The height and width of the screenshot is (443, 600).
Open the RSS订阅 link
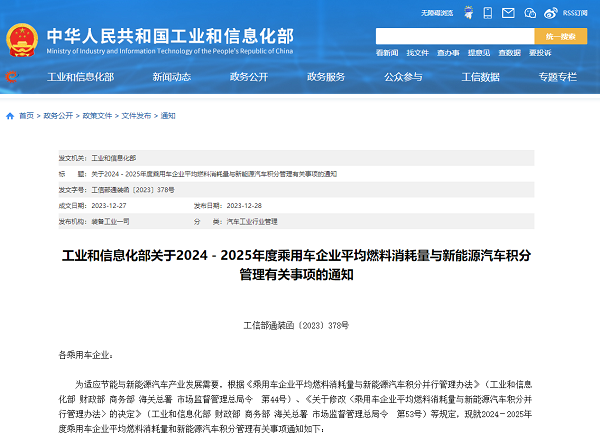[575, 13]
